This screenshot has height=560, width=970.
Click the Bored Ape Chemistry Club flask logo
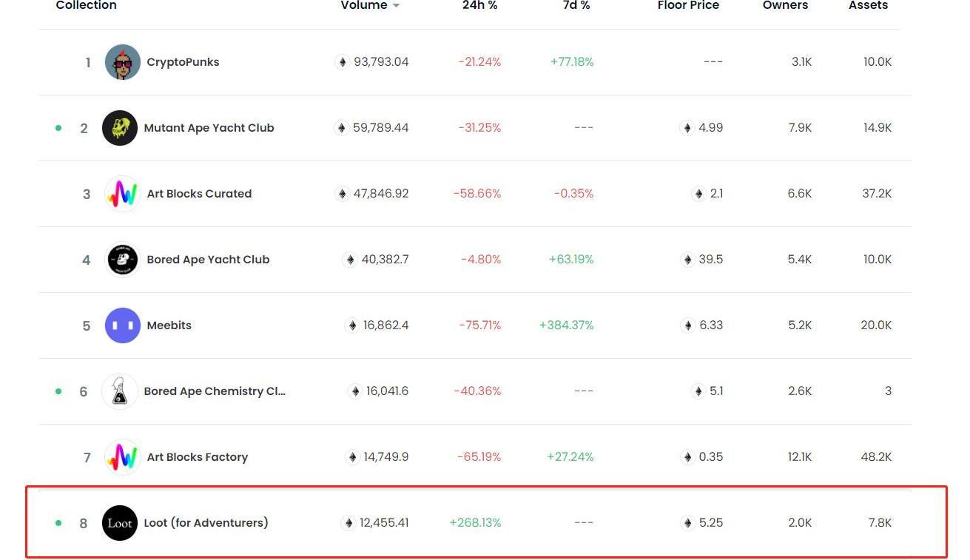point(120,391)
